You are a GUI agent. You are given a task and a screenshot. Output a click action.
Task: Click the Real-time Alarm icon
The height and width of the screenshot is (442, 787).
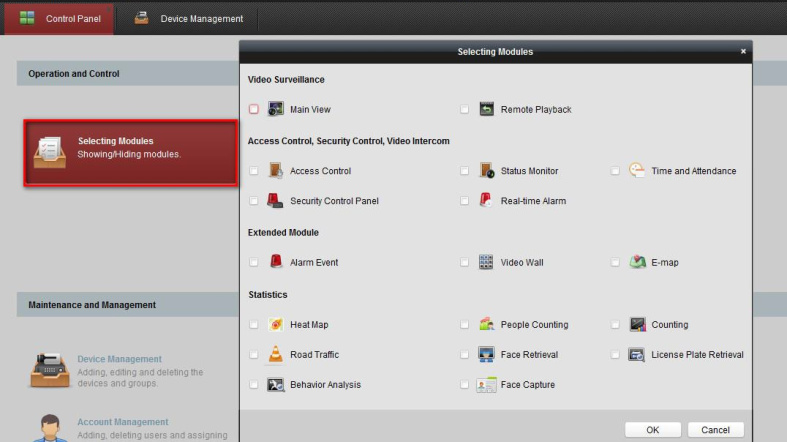point(486,200)
